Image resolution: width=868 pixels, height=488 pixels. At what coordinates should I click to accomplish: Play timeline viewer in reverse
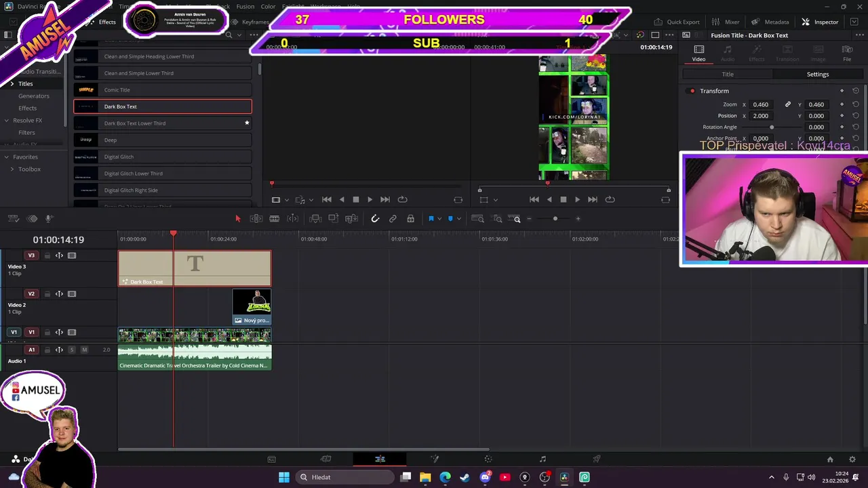click(549, 199)
